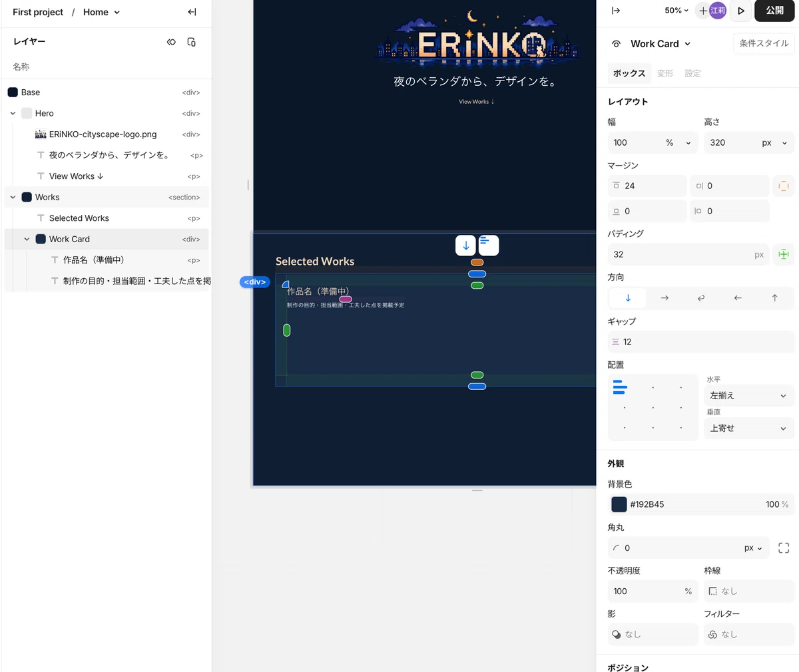Click the code view icon in layers header
The image size is (799, 672).
pos(171,42)
